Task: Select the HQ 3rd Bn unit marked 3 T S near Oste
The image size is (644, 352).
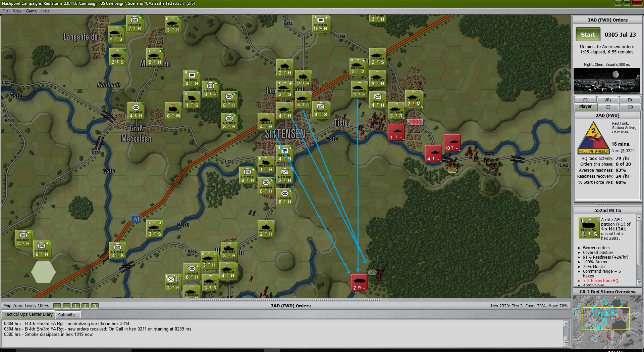Action: pyautogui.click(x=155, y=229)
